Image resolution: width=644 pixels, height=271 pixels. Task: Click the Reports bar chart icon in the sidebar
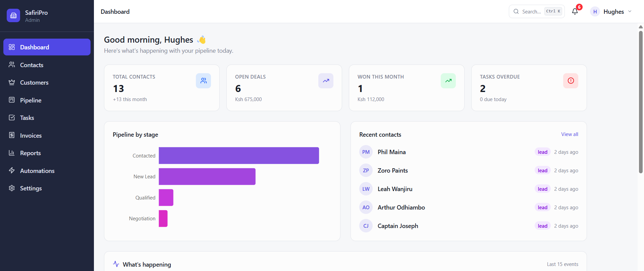click(x=12, y=153)
